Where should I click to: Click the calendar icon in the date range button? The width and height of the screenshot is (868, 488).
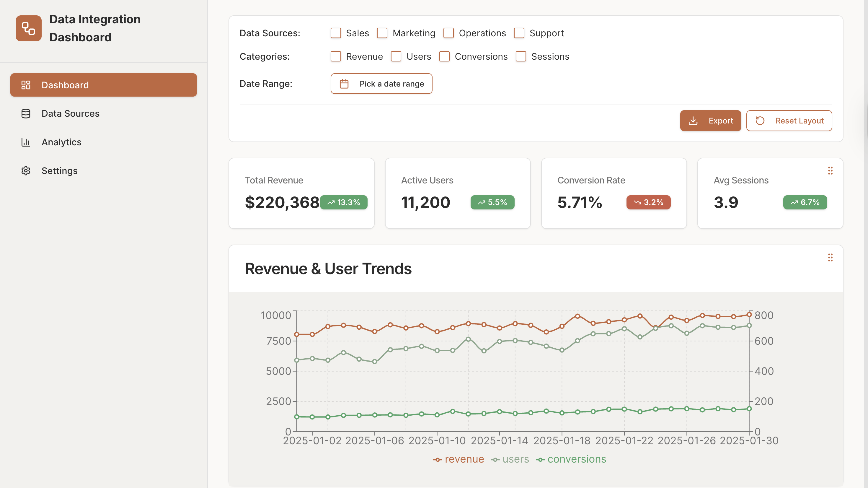click(x=344, y=84)
